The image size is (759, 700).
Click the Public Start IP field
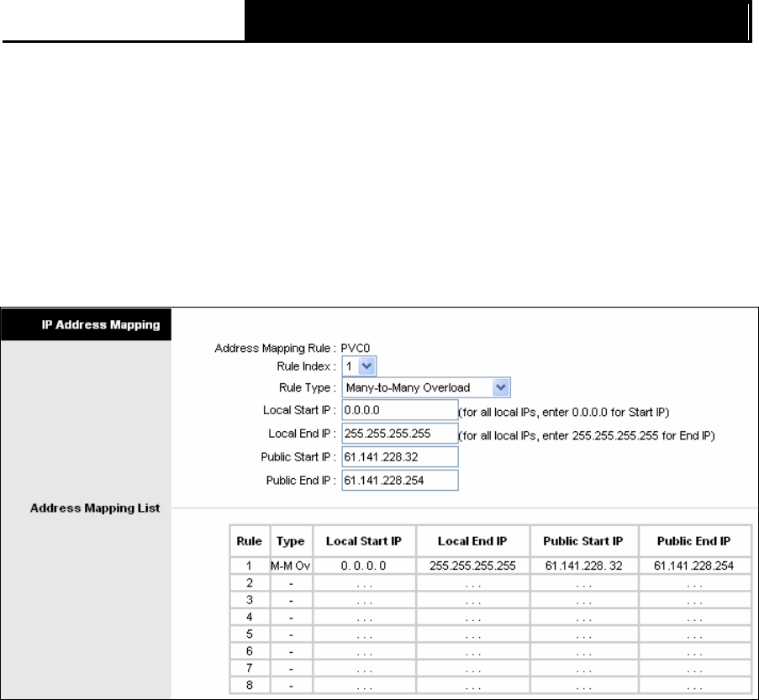(x=400, y=457)
